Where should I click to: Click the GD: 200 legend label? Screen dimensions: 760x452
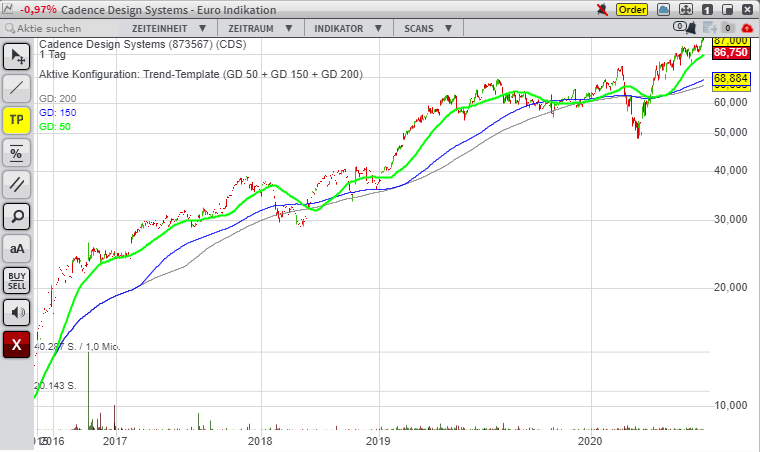click(58, 99)
